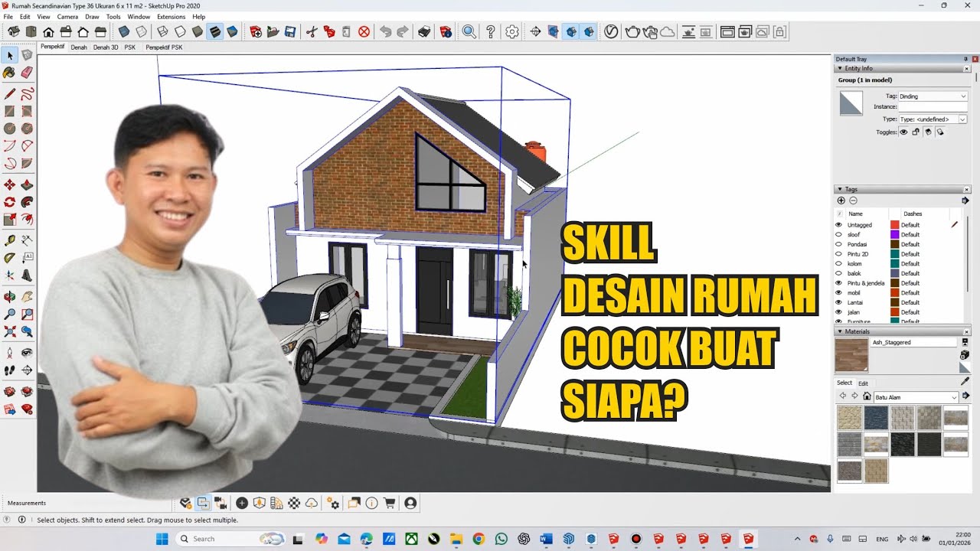
Task: Click the Print icon
Action: (424, 32)
